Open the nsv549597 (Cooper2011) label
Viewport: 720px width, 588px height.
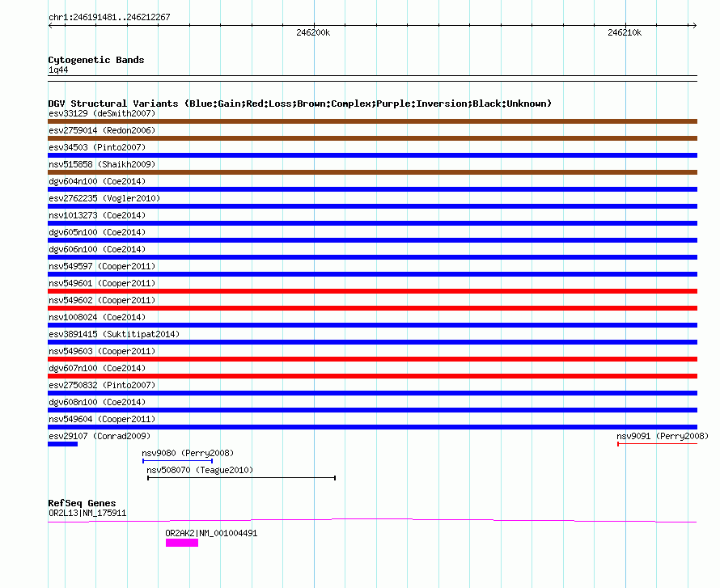click(102, 266)
